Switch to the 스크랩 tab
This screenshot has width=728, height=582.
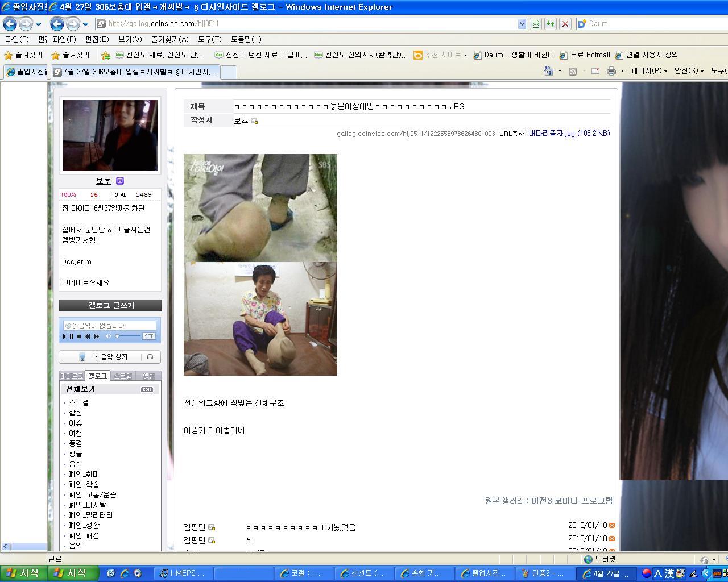point(123,376)
